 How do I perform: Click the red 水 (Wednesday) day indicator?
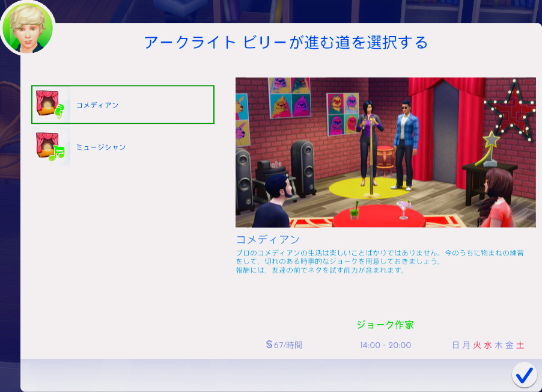click(487, 345)
